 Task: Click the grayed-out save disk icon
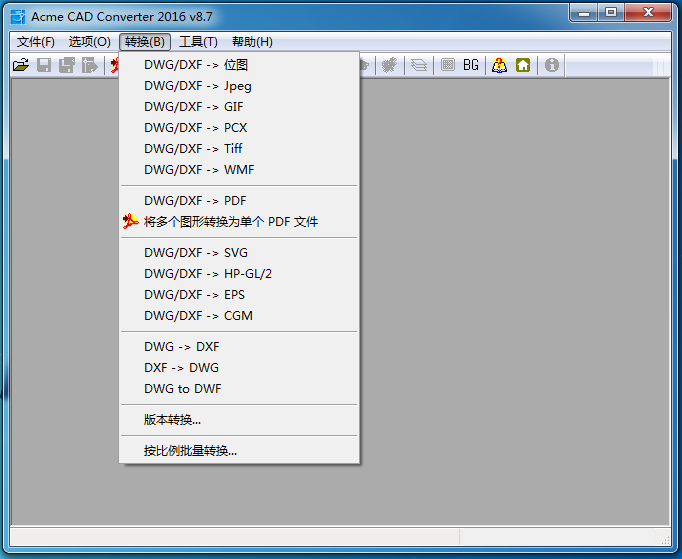point(44,65)
